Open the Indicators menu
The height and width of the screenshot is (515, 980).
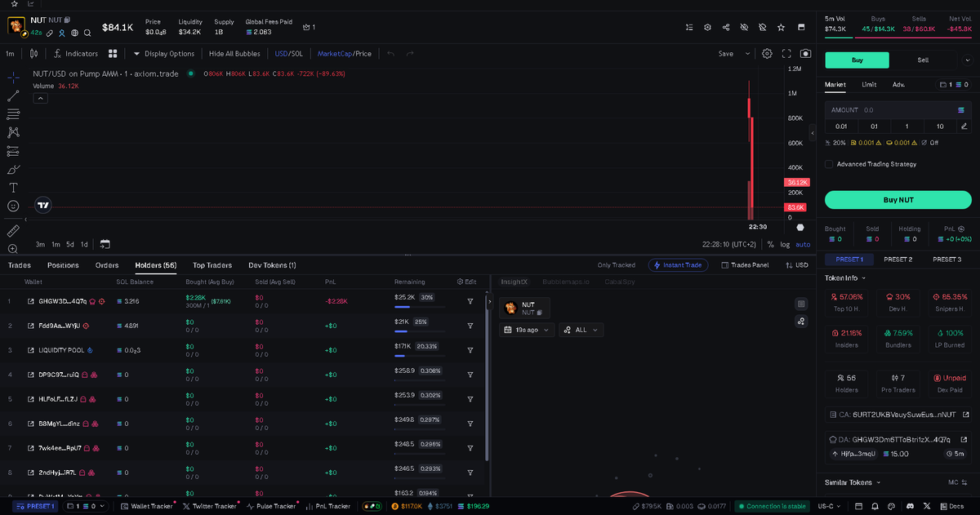tap(76, 54)
